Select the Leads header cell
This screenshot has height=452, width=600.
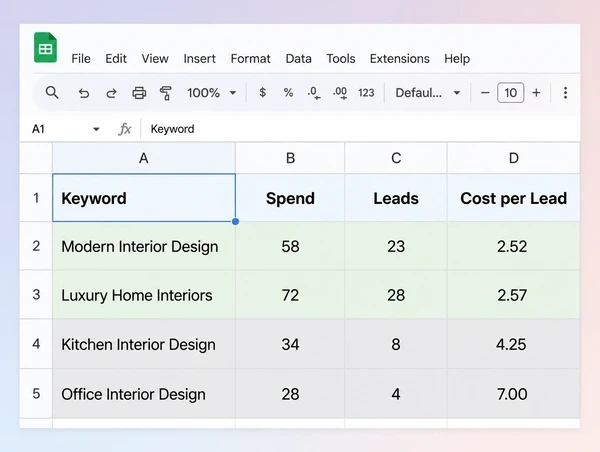[x=396, y=198]
